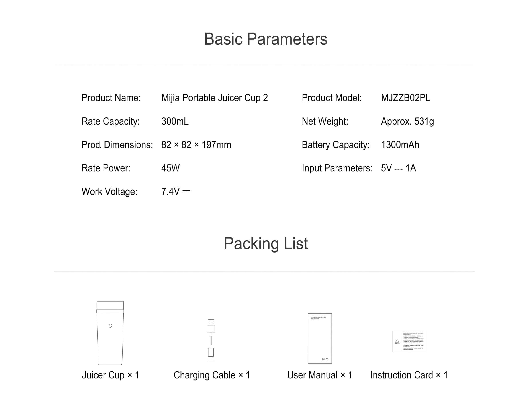The width and height of the screenshot is (532, 397).
Task: Click the juicer cup illustration
Action: (x=110, y=333)
